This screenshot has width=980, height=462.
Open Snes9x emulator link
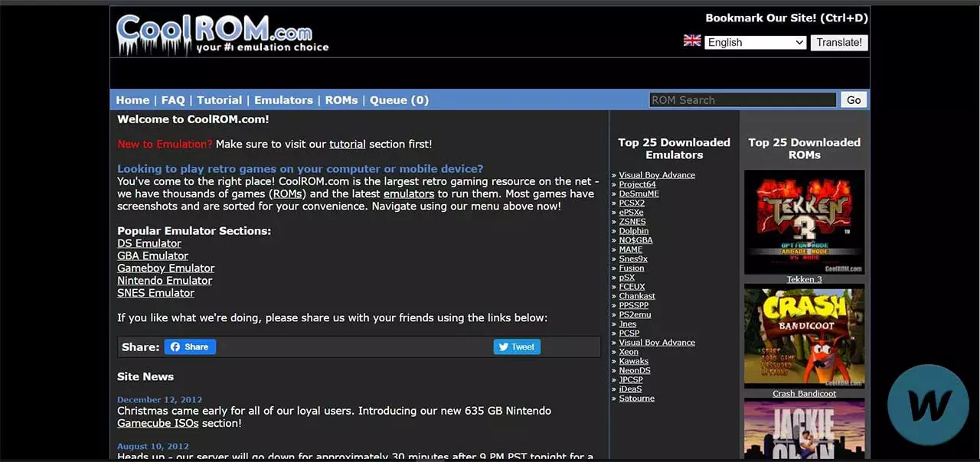(633, 259)
